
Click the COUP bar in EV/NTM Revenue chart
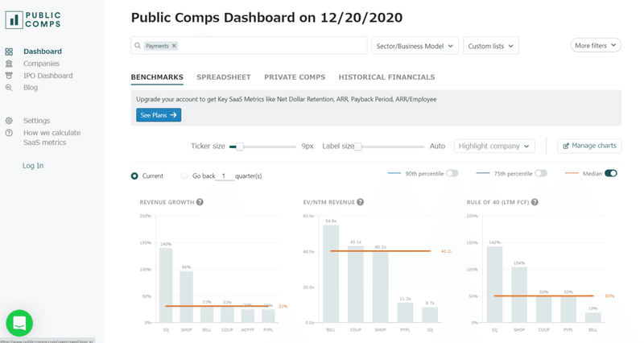pos(356,284)
